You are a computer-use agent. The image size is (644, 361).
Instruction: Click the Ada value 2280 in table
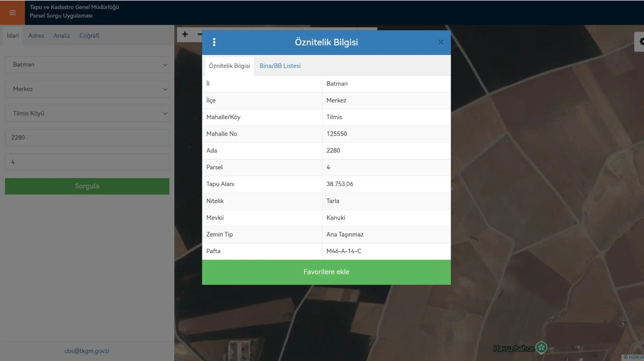pos(333,151)
